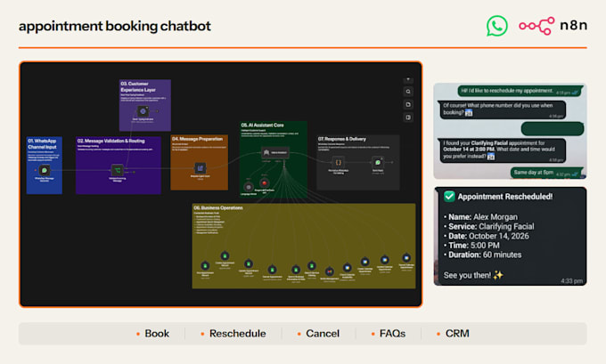This screenshot has width=606, height=364.
Task: Click the 'Reschedule' feature label
Action: pos(238,334)
